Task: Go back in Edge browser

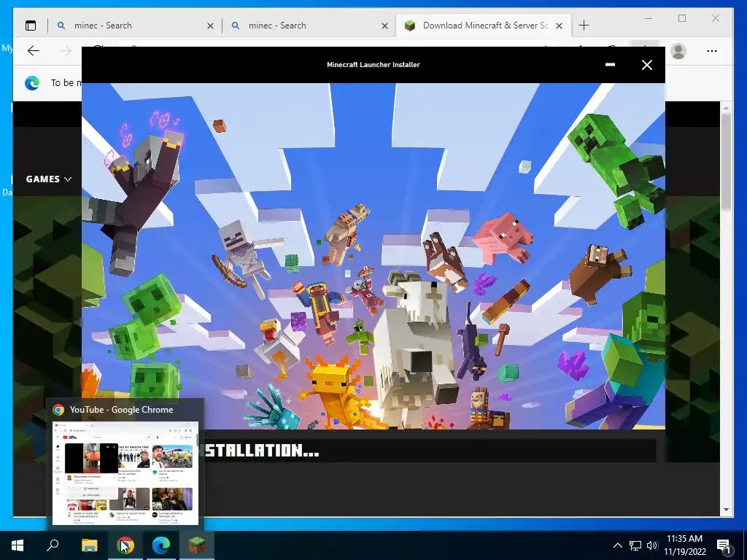Action: (x=34, y=51)
